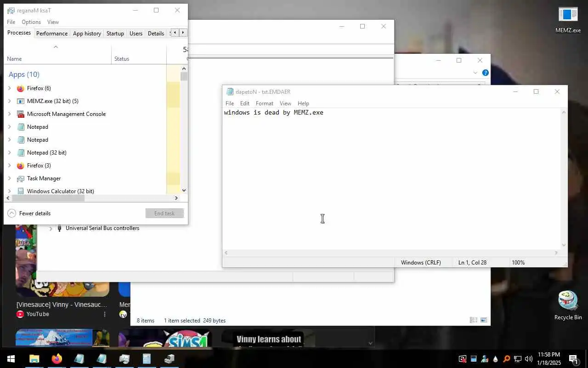
Task: Open Notepad Help menu
Action: [x=303, y=103]
